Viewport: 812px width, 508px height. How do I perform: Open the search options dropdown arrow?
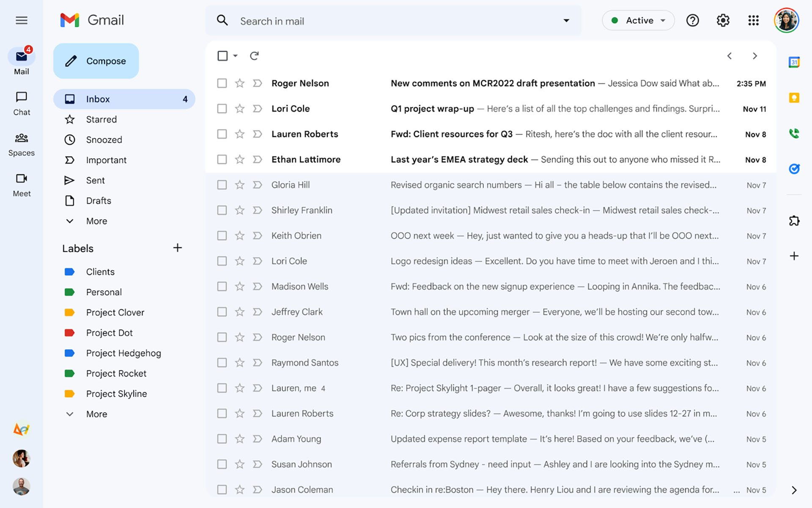(565, 20)
